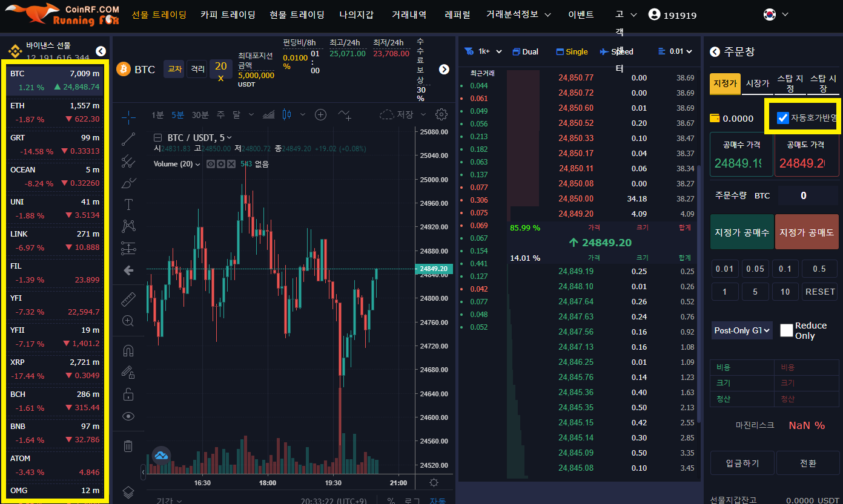This screenshot has width=843, height=504.
Task: Open chart settings gear icon
Action: (x=441, y=114)
